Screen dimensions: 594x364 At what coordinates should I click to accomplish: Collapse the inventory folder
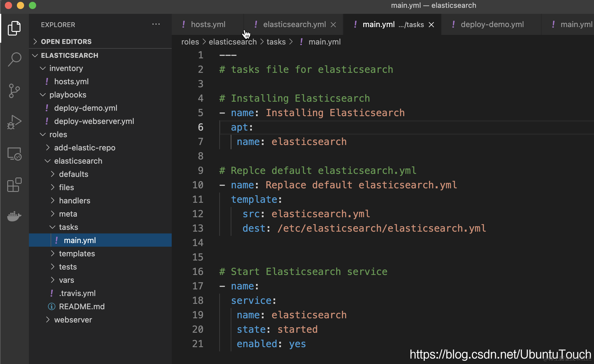(x=66, y=68)
